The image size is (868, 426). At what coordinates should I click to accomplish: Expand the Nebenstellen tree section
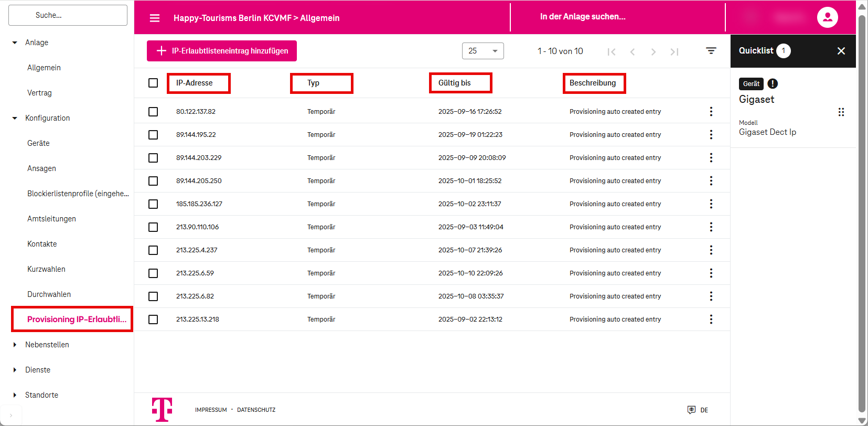pos(15,345)
